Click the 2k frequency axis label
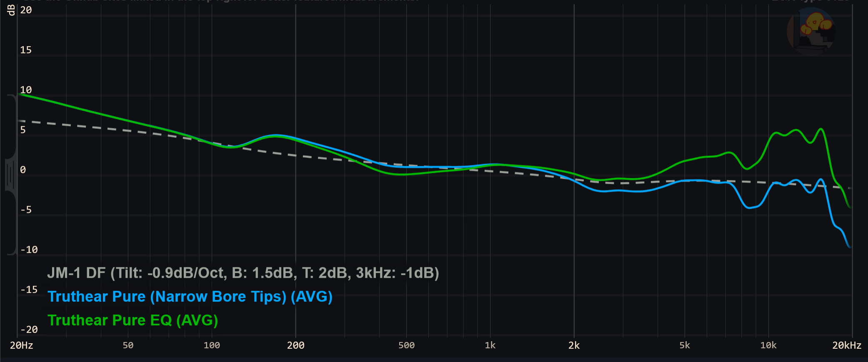Screen dimensions: 868x362 point(574,345)
